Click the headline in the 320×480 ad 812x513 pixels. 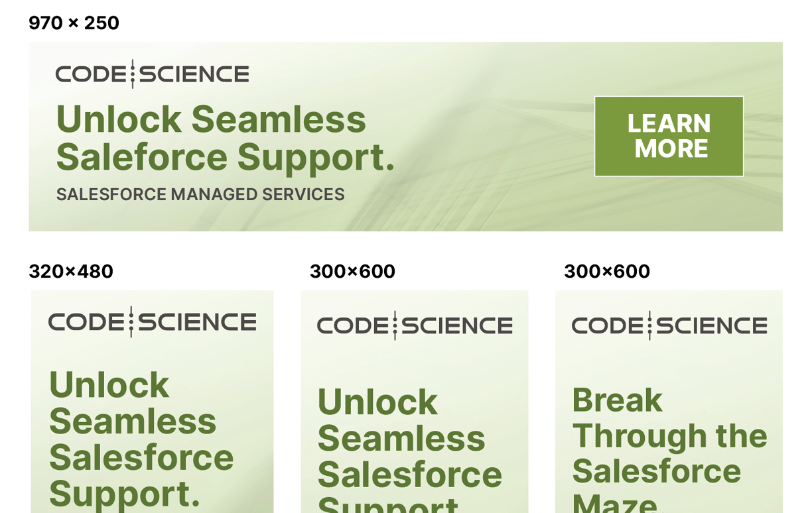click(x=141, y=439)
